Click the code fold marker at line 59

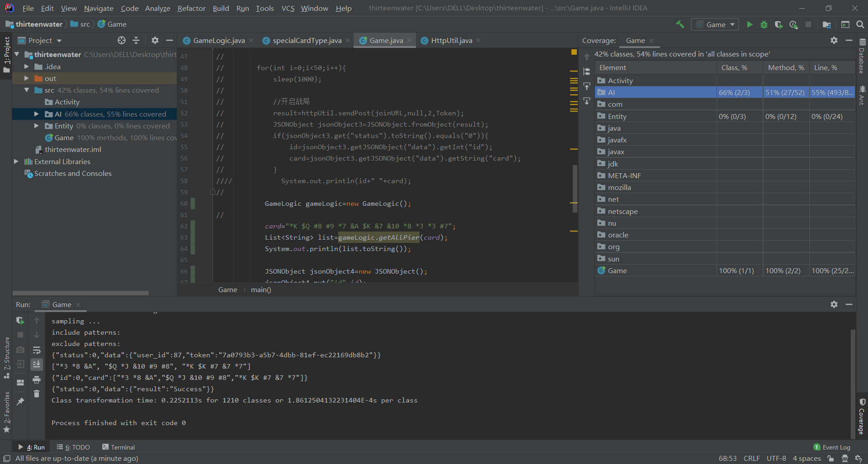click(x=212, y=192)
